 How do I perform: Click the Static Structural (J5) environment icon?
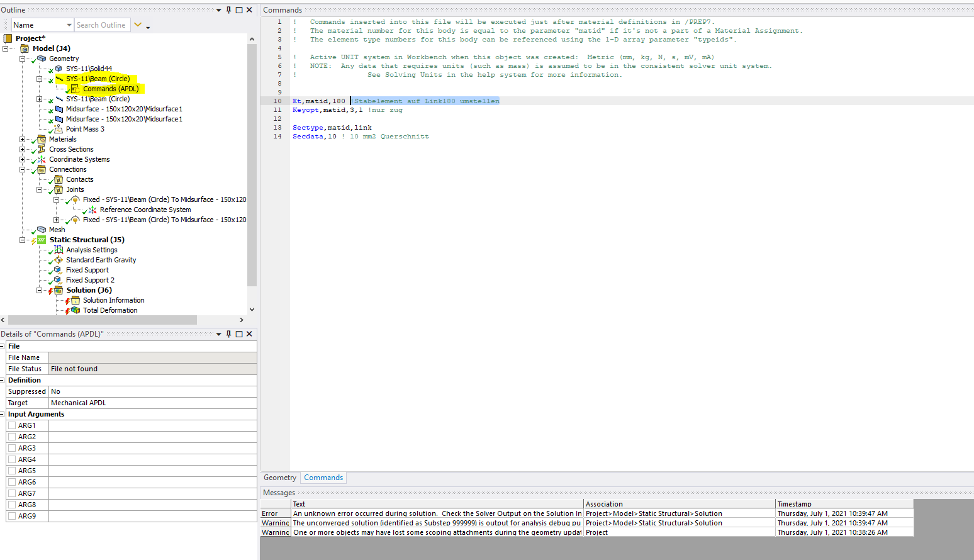point(42,240)
